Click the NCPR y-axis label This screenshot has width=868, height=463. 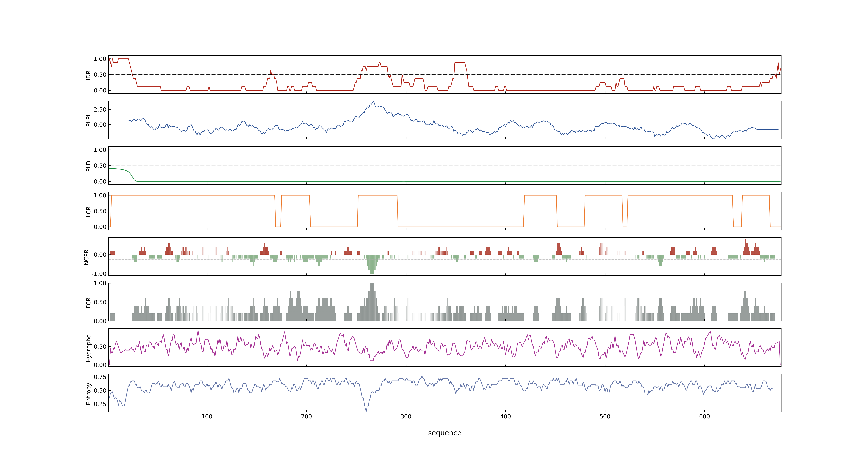86,257
